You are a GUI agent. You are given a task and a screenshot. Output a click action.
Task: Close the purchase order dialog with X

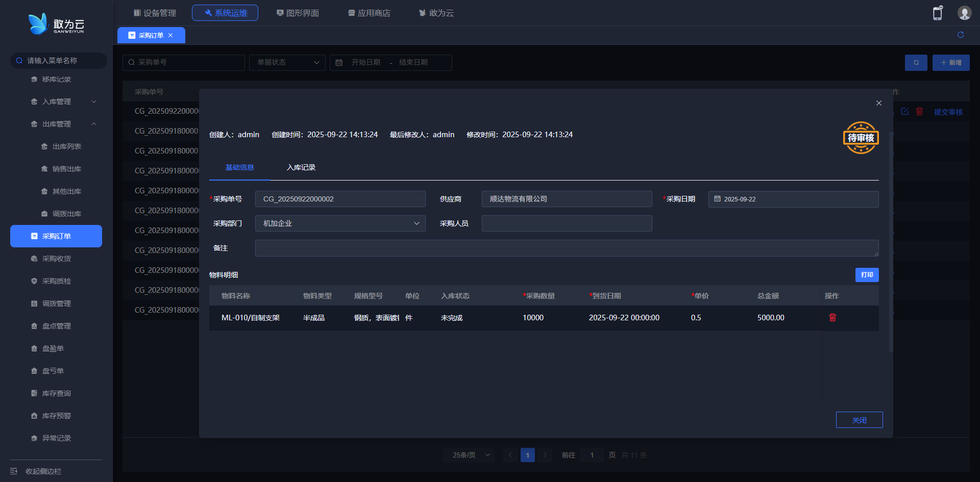(x=879, y=103)
